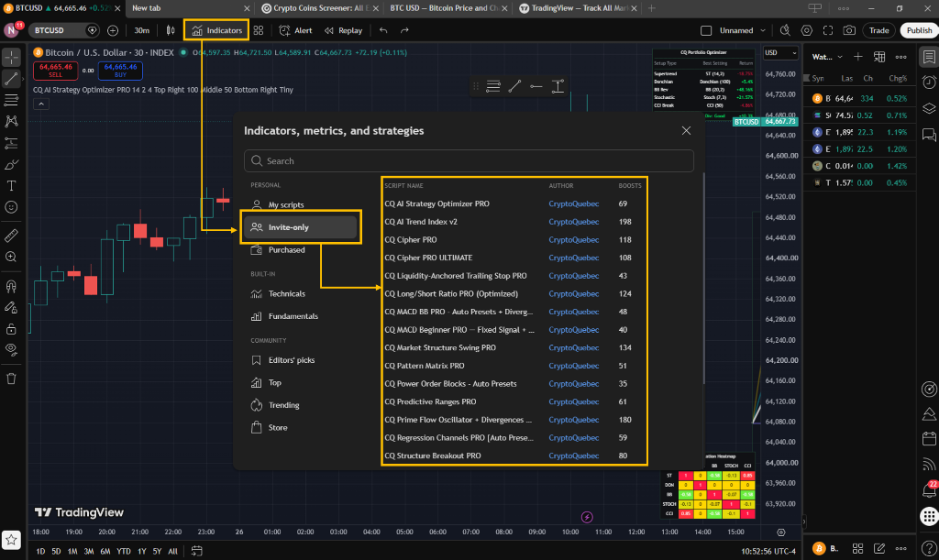This screenshot has width=939, height=560.
Task: Open chart settings gear
Action: (807, 30)
